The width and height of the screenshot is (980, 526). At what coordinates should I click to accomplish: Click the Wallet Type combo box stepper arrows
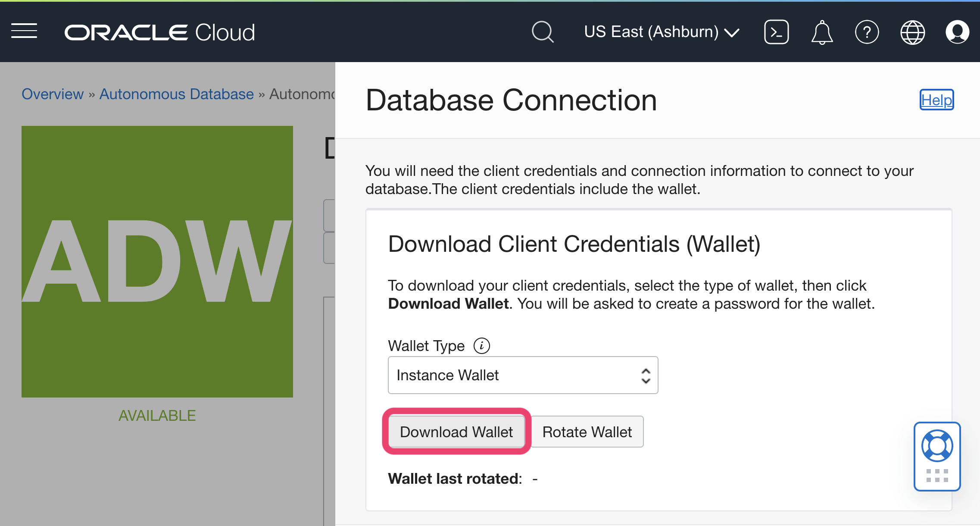(645, 375)
